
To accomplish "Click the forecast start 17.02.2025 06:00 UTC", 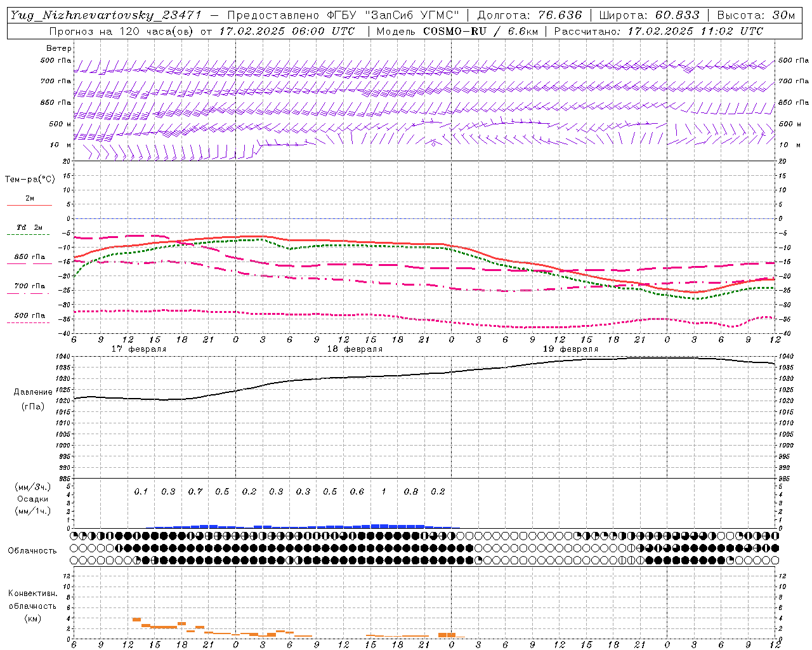I will tap(287, 31).
